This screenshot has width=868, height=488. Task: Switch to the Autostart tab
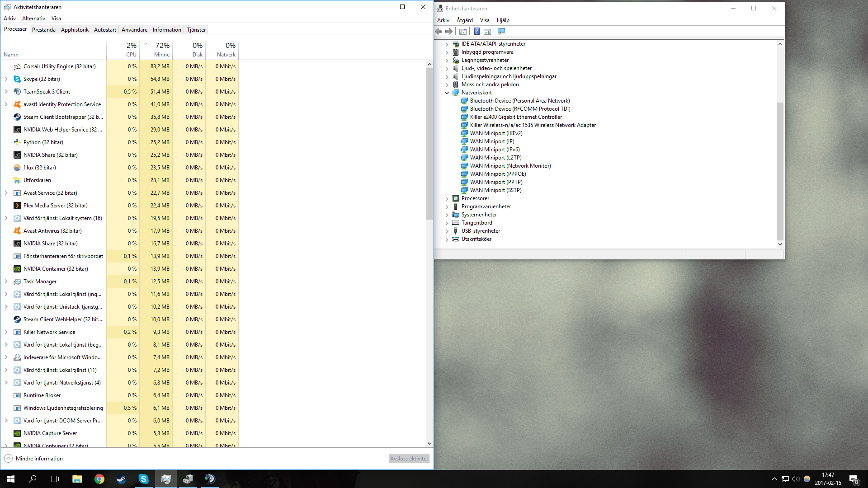105,30
